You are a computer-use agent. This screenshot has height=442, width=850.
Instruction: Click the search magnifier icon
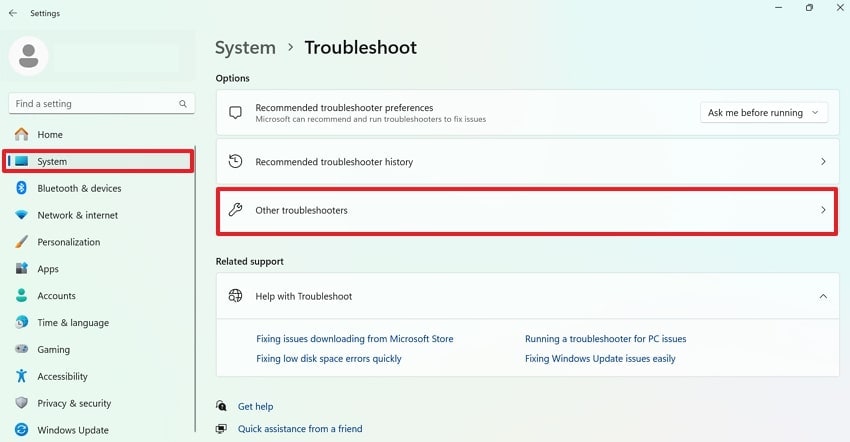(183, 104)
